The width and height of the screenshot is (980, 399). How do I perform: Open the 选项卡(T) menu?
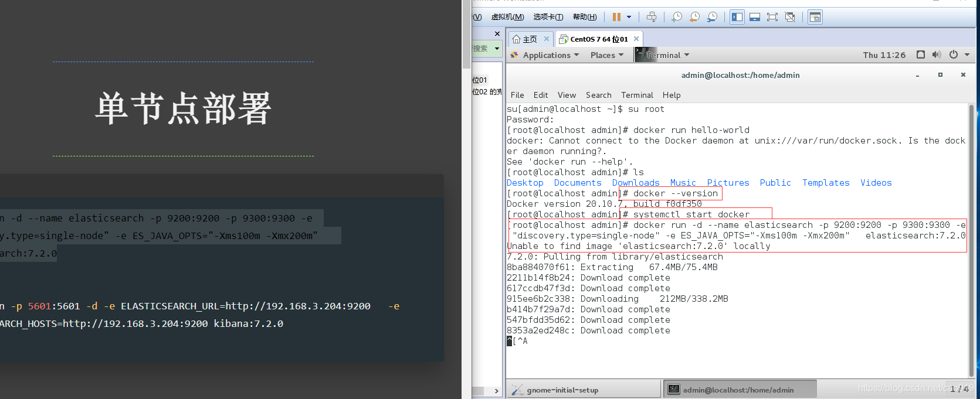coord(548,17)
